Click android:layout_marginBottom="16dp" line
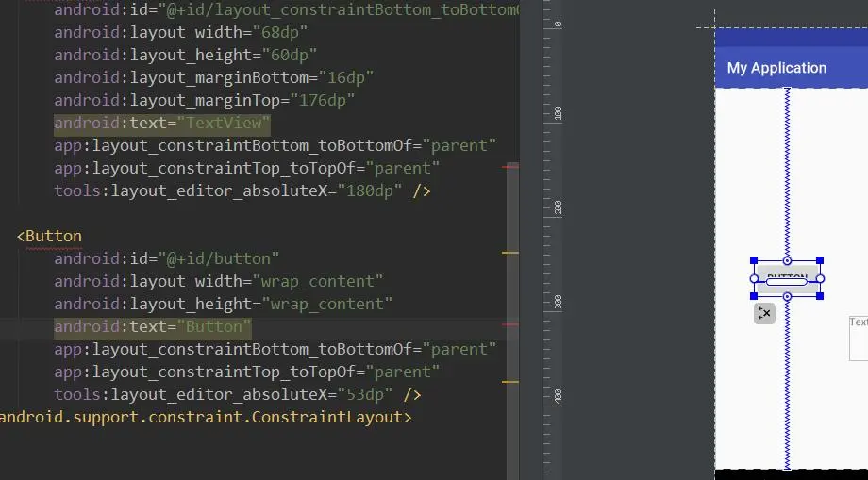 point(213,78)
